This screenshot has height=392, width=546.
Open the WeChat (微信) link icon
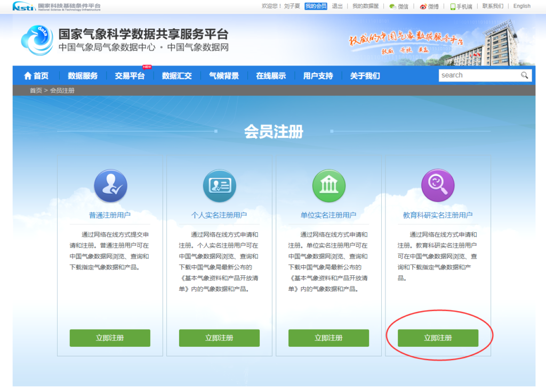tap(392, 6)
